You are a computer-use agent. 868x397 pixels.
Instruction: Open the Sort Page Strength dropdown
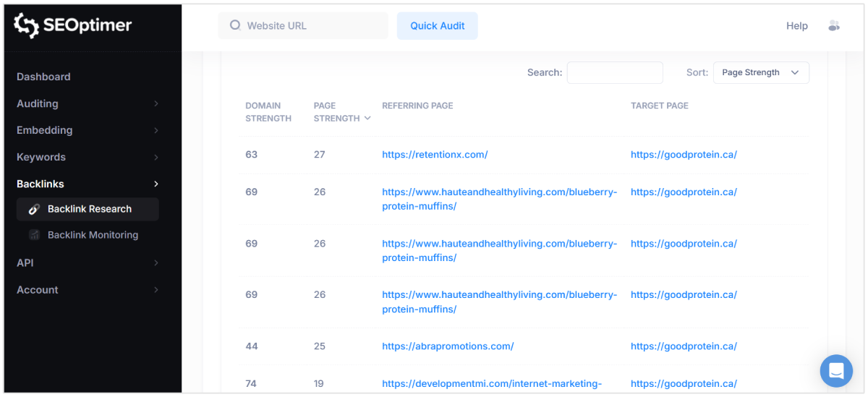click(x=761, y=72)
